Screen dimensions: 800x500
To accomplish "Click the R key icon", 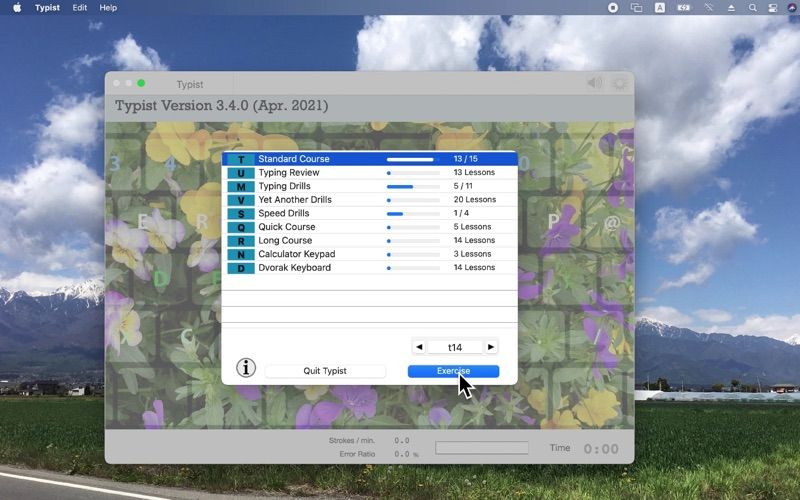I will [241, 241].
